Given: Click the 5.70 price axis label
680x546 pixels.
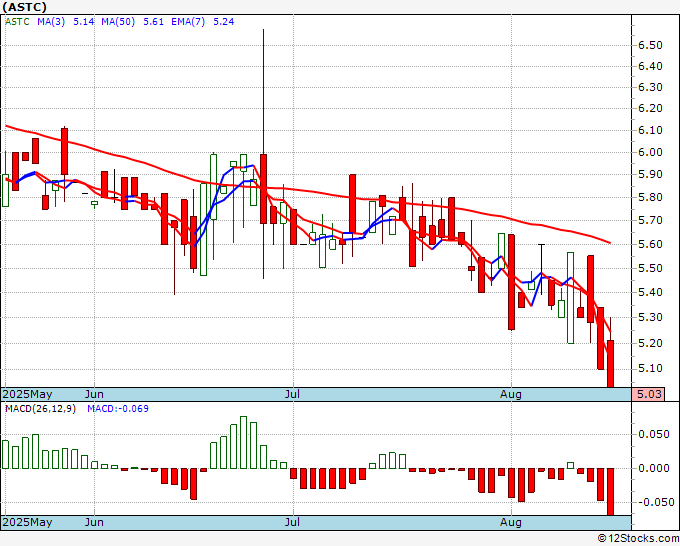Looking at the screenshot, I should 650,220.
